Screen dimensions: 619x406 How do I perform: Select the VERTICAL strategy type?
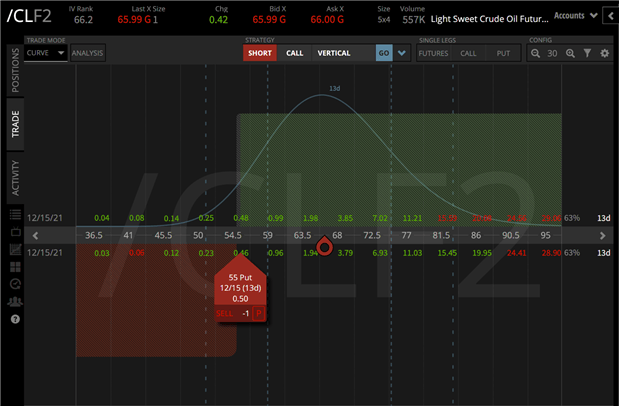click(x=334, y=53)
